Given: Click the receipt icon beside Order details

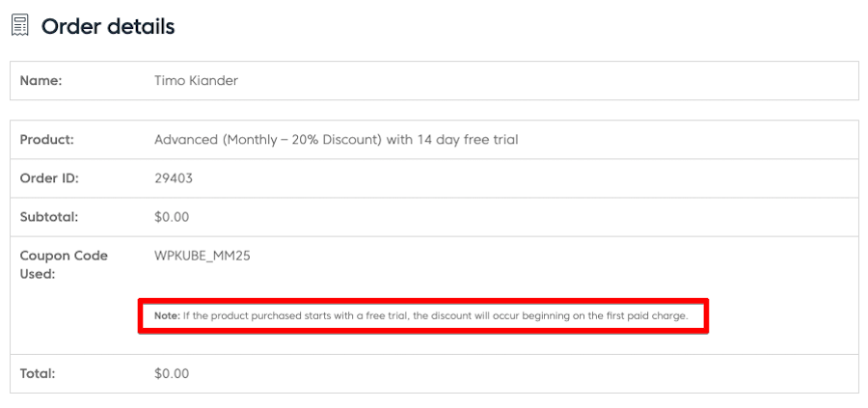Looking at the screenshot, I should coord(19,26).
